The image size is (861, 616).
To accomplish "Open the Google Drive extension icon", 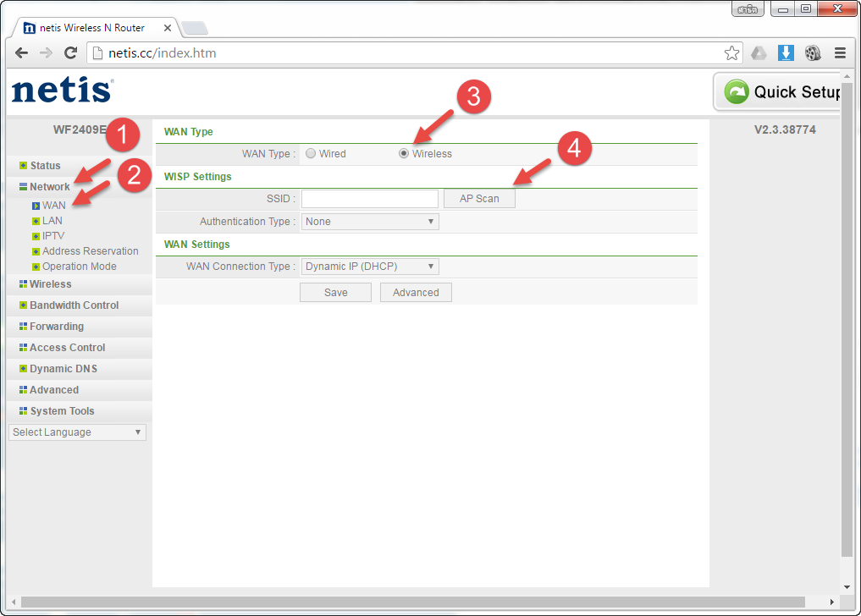I will tap(759, 53).
